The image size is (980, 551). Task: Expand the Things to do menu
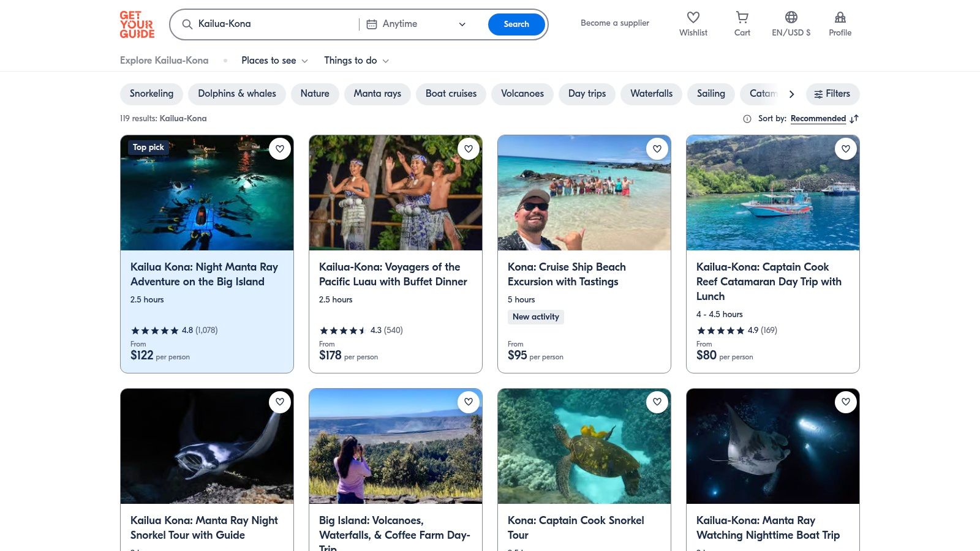click(356, 61)
